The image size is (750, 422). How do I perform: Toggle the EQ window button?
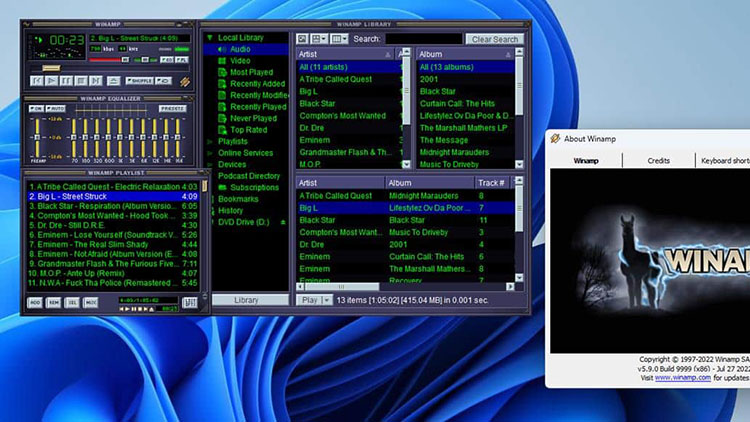point(166,60)
